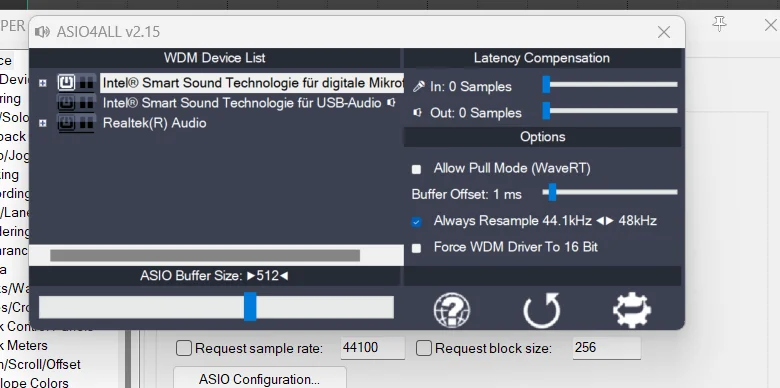Screen dimensions: 780x388
Task: Enable Allow Pull Mode (WaveRT) checkbox
Action: [416, 169]
